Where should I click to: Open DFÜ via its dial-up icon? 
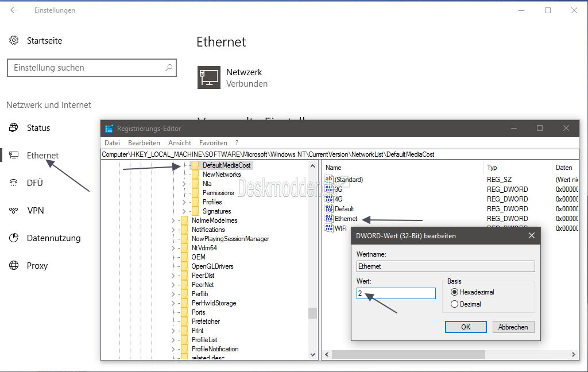click(14, 183)
